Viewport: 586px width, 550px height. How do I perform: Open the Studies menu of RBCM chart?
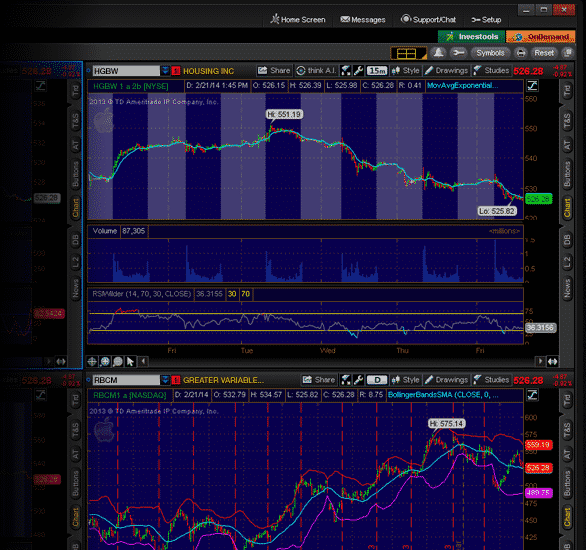pos(491,380)
